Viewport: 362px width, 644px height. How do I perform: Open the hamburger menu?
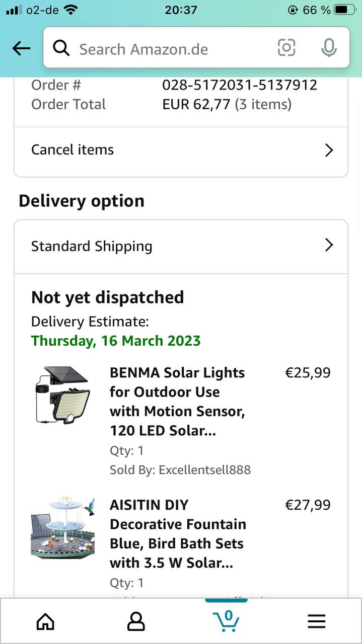(x=317, y=621)
